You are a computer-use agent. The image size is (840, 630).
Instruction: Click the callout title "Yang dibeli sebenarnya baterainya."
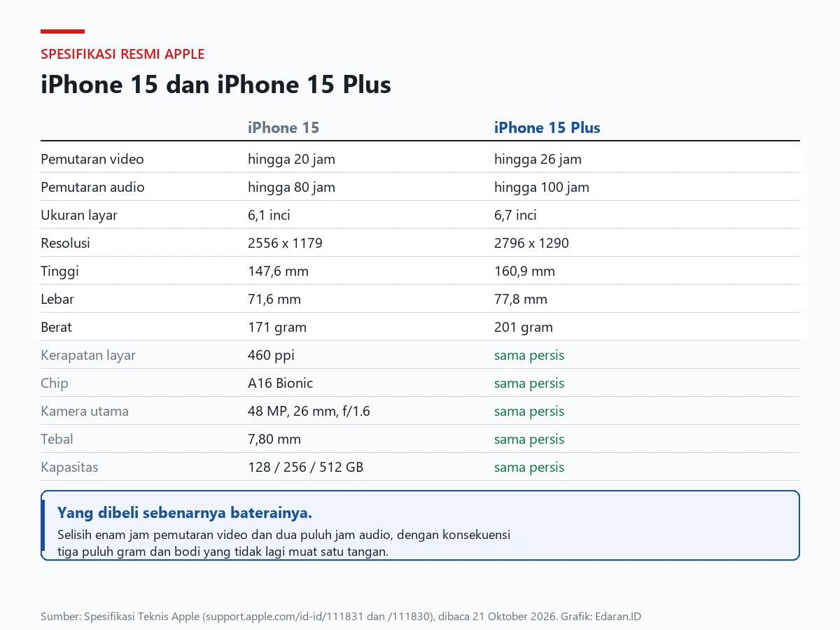pos(185,512)
